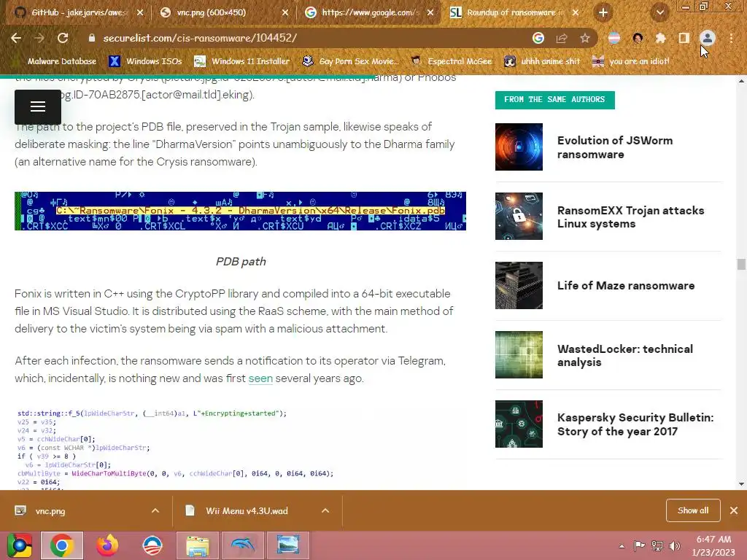Open image viewer taskbar icon
747x560 pixels.
[x=287, y=545]
